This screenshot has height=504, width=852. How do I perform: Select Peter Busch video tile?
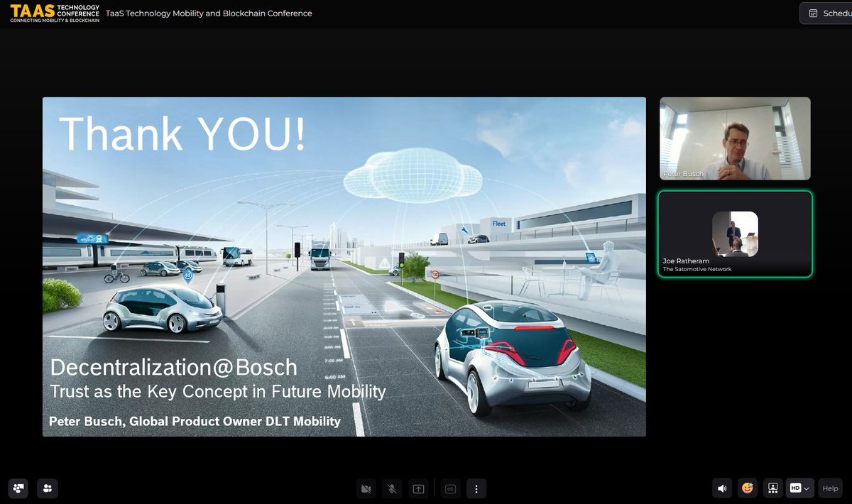(x=735, y=138)
